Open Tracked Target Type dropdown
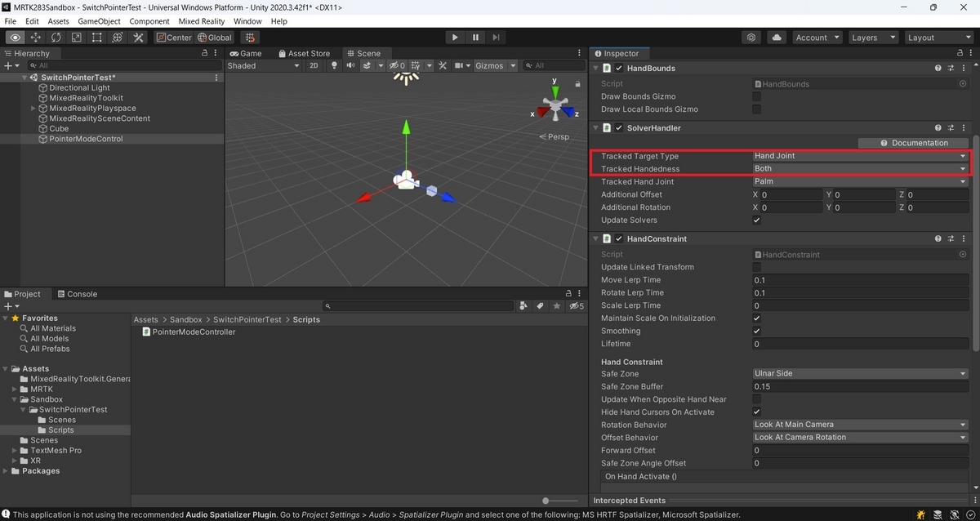Viewport: 980px width, 521px height. (860, 156)
